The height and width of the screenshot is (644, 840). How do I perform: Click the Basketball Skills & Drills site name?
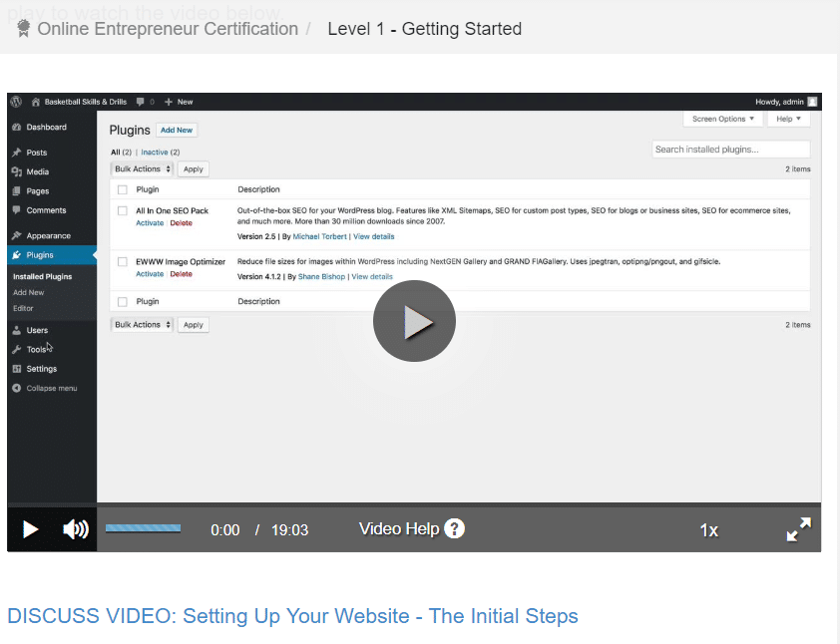[x=86, y=102]
